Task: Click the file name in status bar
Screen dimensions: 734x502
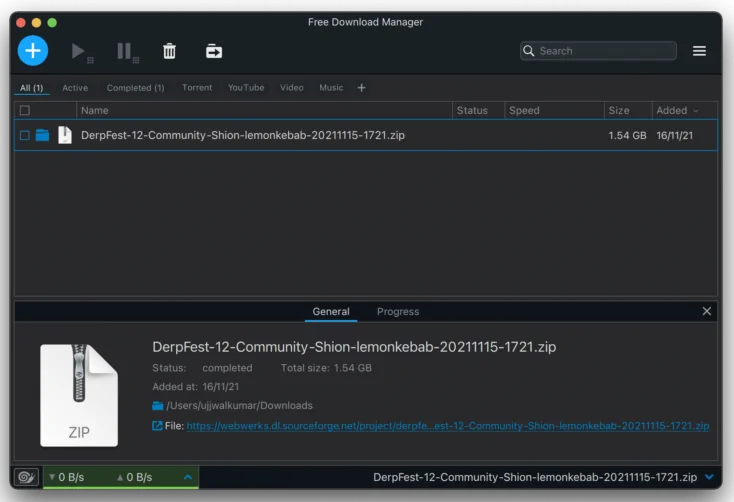Action: click(535, 477)
